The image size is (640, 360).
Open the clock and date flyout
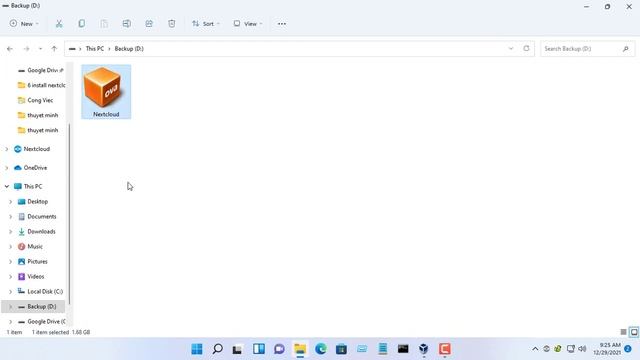607,349
